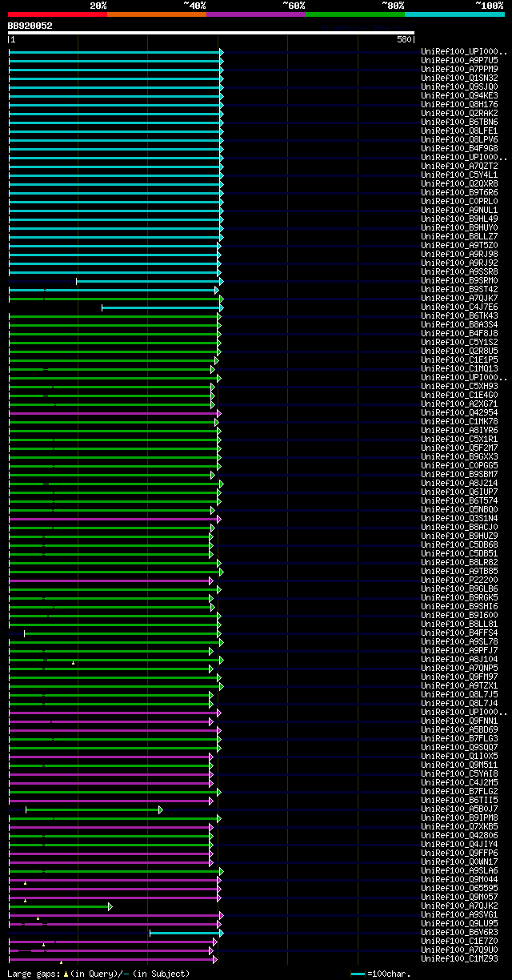Select hit label UniRef100_B9SRM0
The width and height of the screenshot is (512, 980).
tap(459, 280)
